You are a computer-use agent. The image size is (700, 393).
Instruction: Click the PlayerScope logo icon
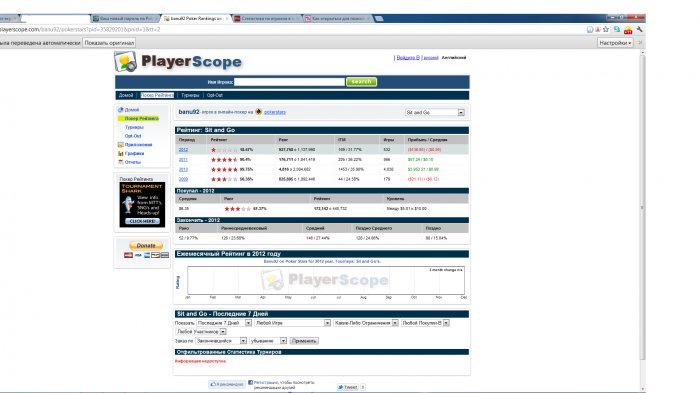point(125,62)
